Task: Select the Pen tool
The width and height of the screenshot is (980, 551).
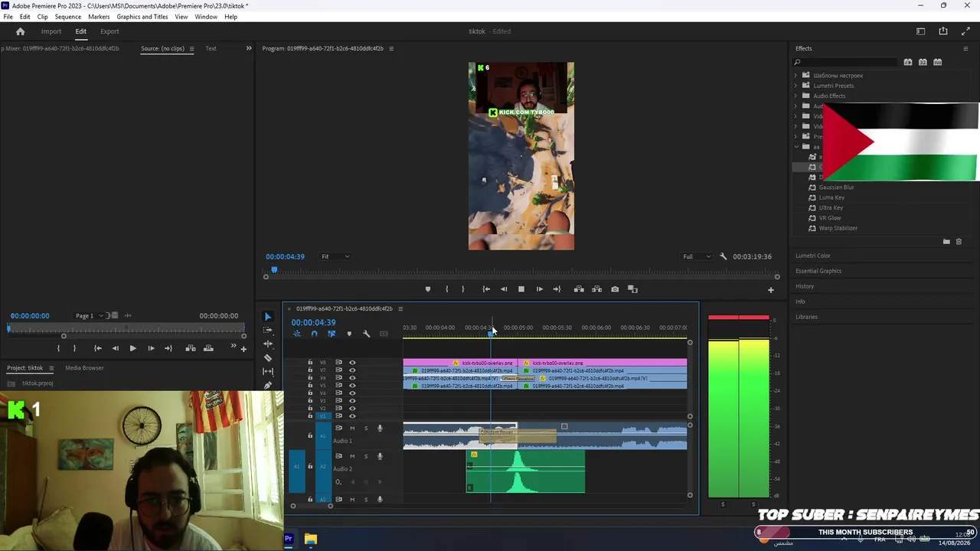Action: pyautogui.click(x=268, y=385)
